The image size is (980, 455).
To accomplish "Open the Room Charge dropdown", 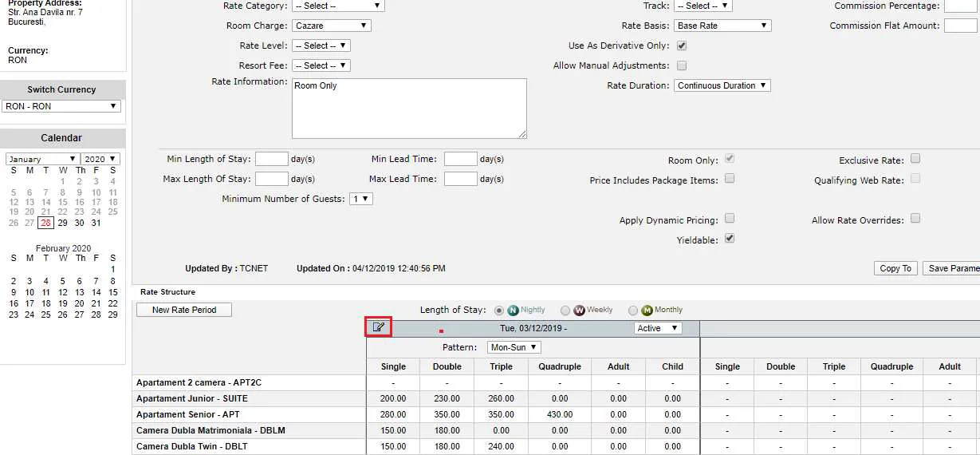I will [332, 26].
